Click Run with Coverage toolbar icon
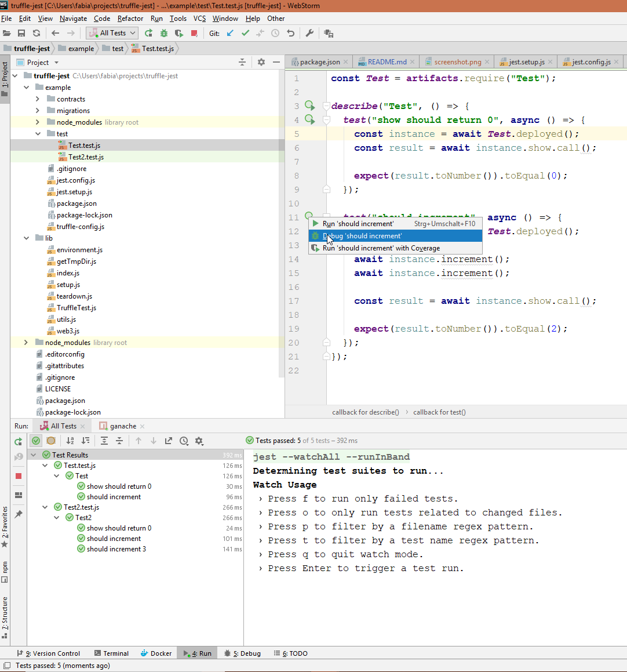Viewport: 627px width, 672px height. click(x=179, y=33)
